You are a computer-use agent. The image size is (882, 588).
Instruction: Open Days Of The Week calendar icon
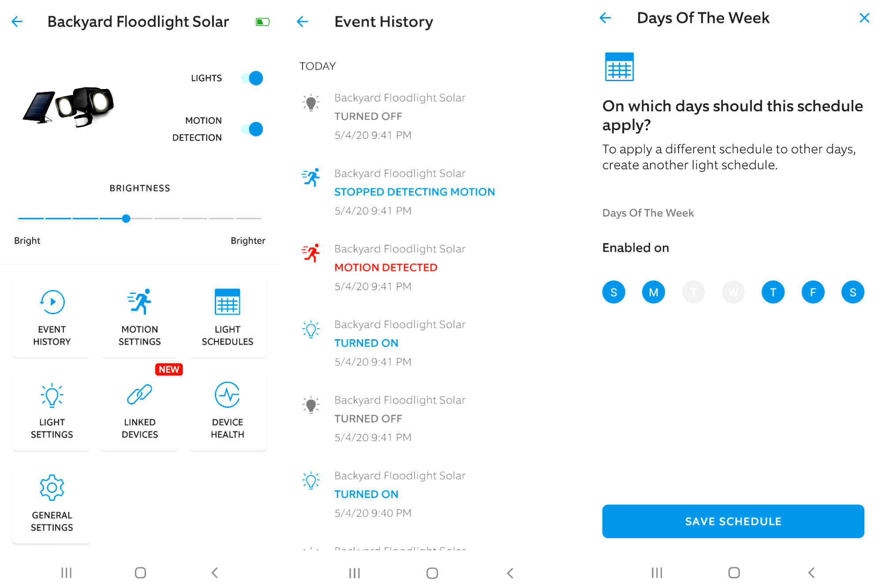[620, 67]
